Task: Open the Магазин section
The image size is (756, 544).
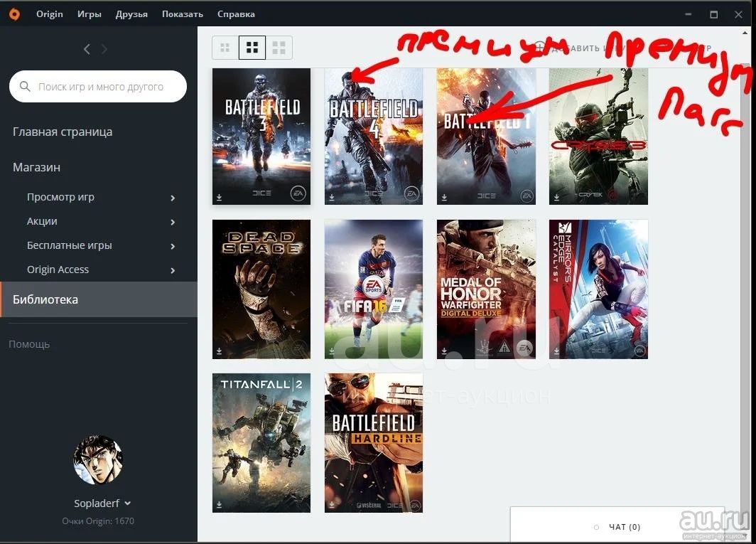Action: tap(37, 167)
